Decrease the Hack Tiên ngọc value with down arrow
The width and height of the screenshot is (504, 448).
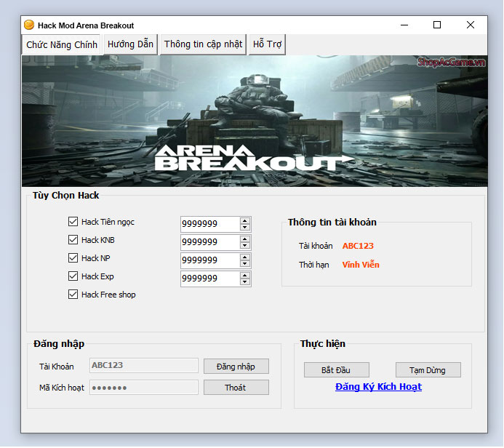click(x=245, y=228)
